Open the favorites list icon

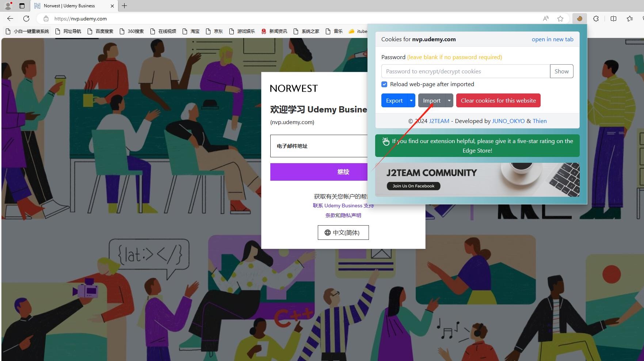630,19
